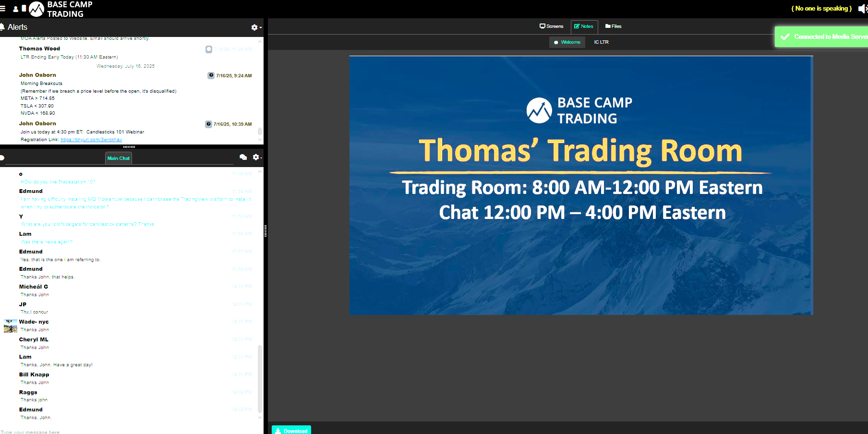Click the 'Wade- nyc' chat name
The image size is (868, 434).
pos(34,322)
